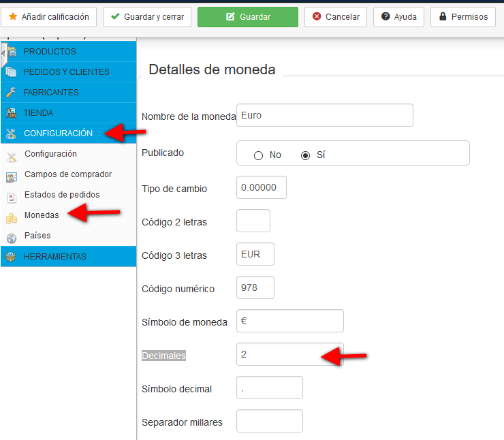The image size is (504, 440).
Task: Click the Publicado label
Action: (x=163, y=153)
